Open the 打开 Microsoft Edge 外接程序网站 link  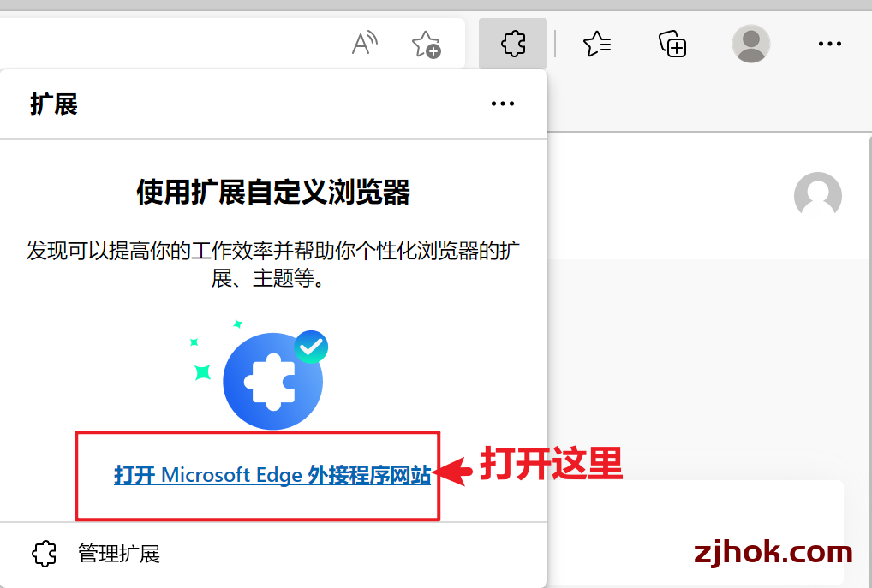tap(272, 475)
